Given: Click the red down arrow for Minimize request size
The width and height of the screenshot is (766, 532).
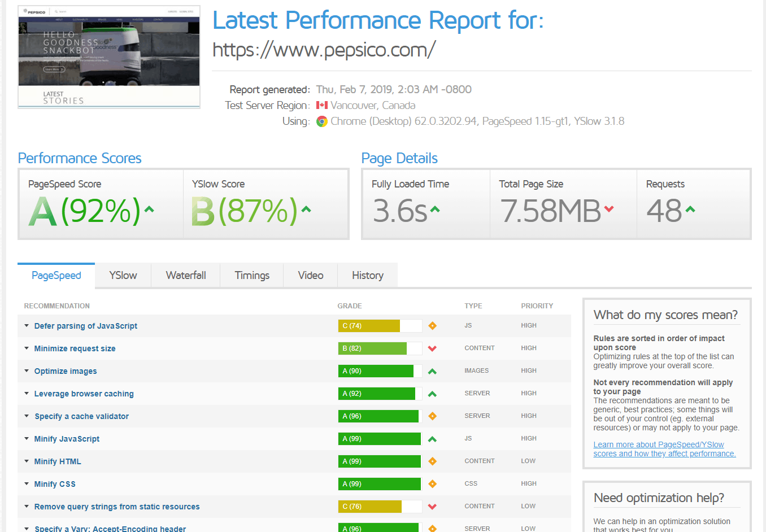Looking at the screenshot, I should tap(432, 348).
